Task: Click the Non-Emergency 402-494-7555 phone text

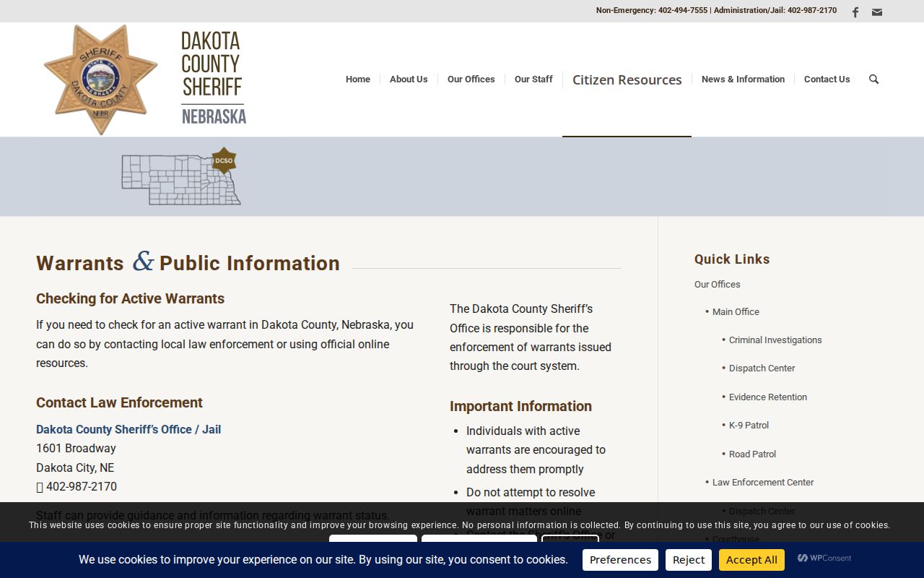Action: pos(652,11)
